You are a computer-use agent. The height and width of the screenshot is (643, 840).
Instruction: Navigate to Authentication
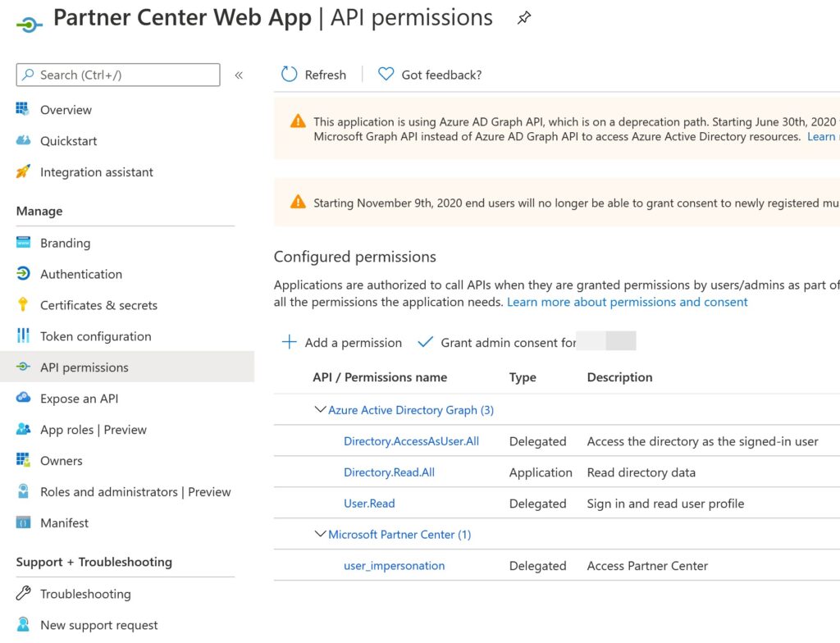coord(81,275)
